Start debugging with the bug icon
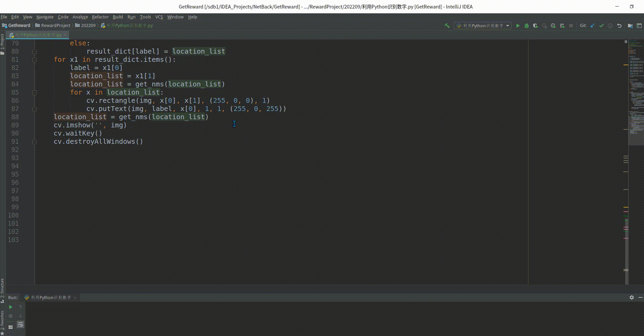The height and width of the screenshot is (336, 644). coord(527,26)
